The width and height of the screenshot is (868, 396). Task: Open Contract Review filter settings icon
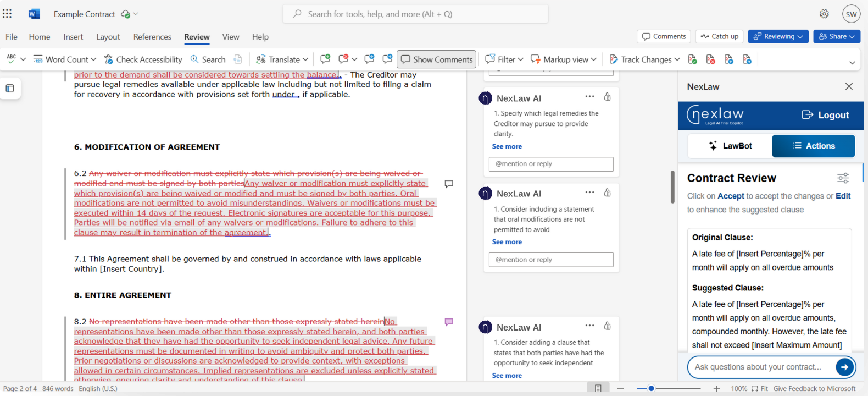click(843, 178)
